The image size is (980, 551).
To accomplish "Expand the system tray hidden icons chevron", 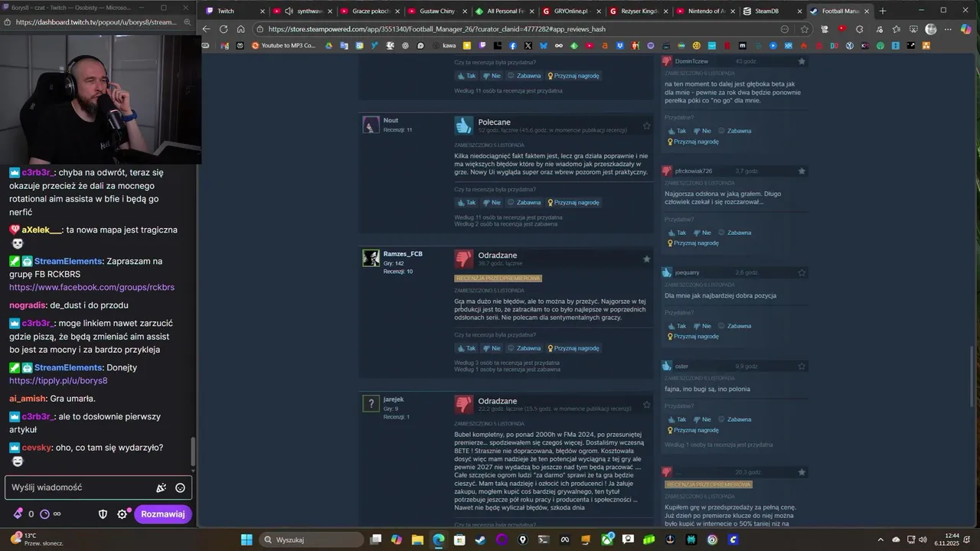I will [882, 540].
